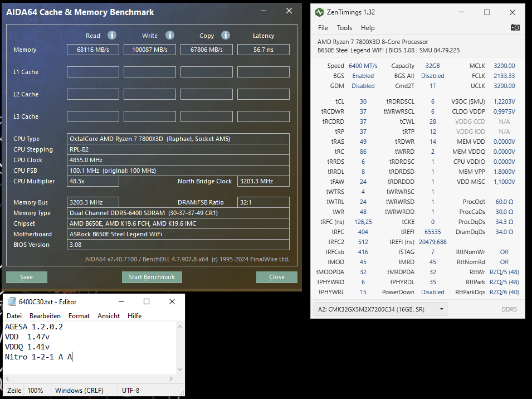Click the VDDQ 1.41v line in Editor

click(x=27, y=347)
